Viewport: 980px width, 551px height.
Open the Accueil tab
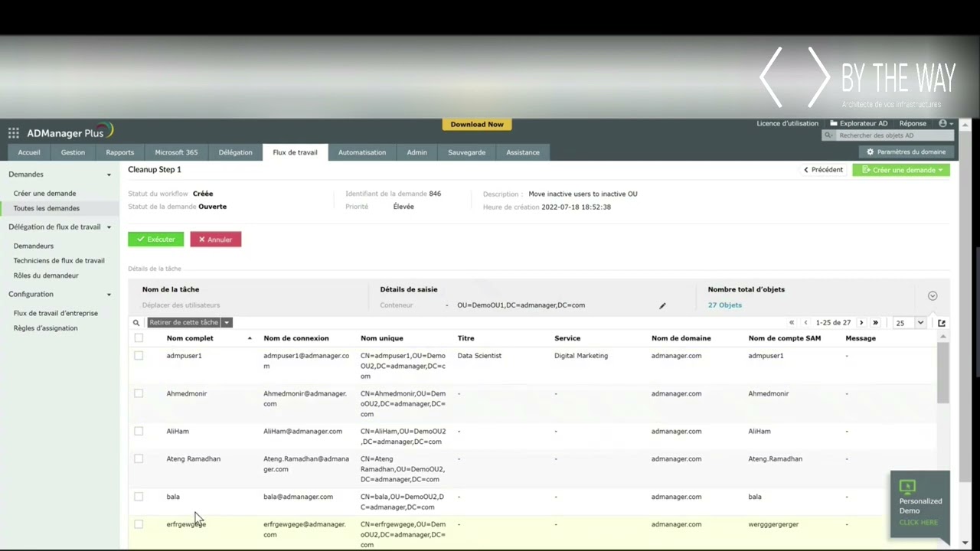29,152
